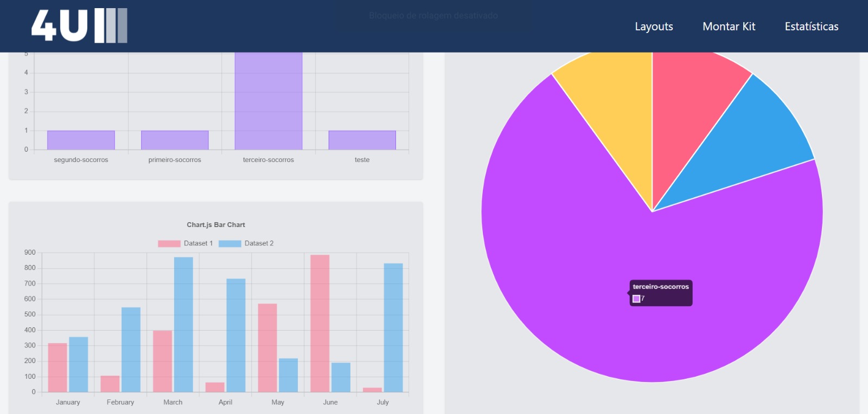Viewport: 868px width, 414px height.
Task: Select the segundo-socorros bar
Action: [x=81, y=140]
